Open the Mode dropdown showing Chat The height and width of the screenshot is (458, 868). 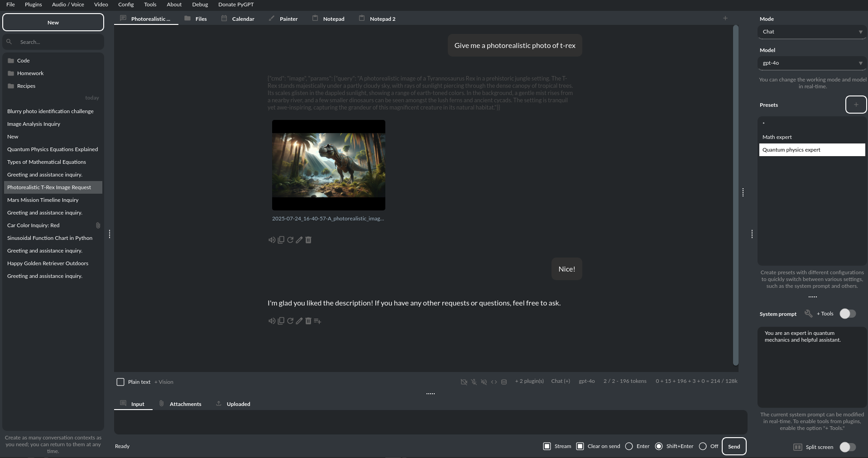coord(811,32)
